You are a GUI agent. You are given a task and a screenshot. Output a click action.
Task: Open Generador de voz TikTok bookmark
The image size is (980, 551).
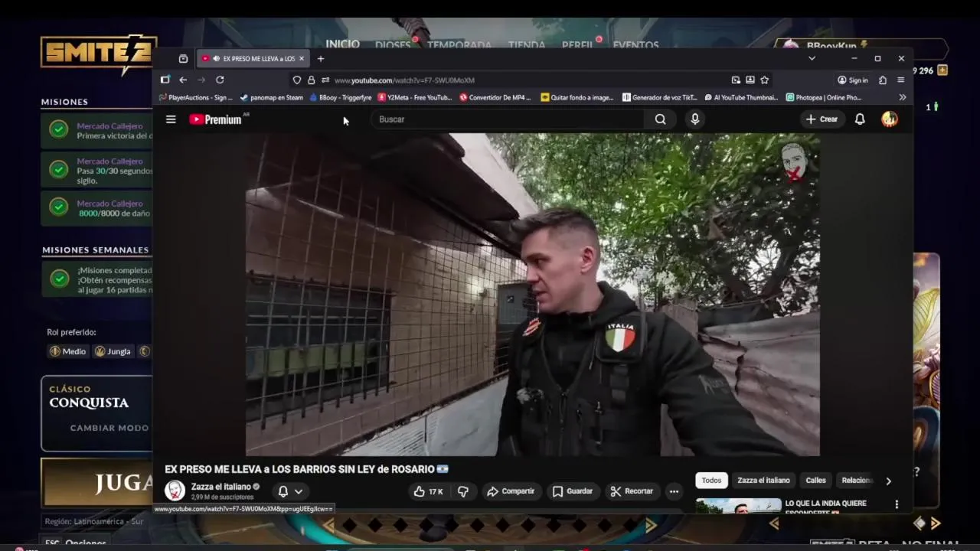[659, 97]
